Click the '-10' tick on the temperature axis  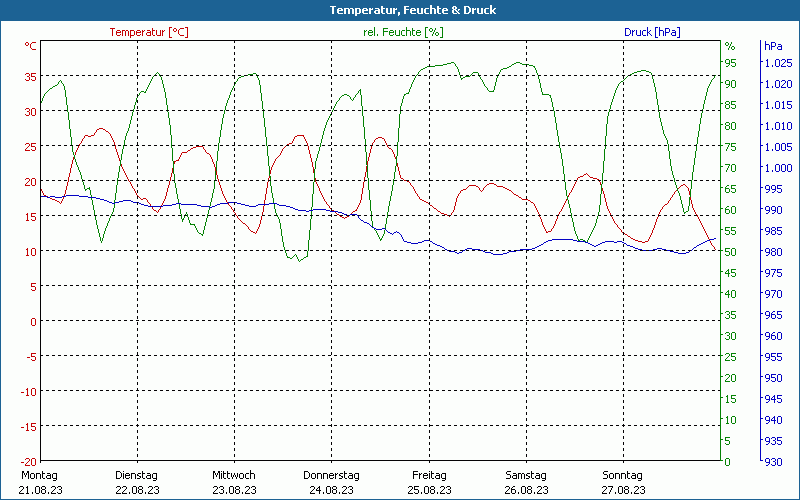pyautogui.click(x=29, y=392)
